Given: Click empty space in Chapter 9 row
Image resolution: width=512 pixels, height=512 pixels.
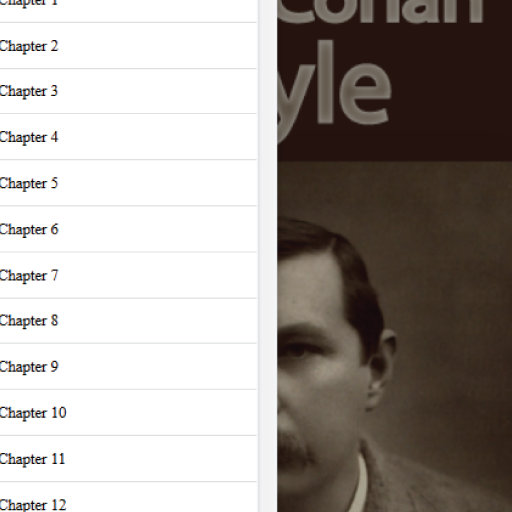Looking at the screenshot, I should coord(157,367).
